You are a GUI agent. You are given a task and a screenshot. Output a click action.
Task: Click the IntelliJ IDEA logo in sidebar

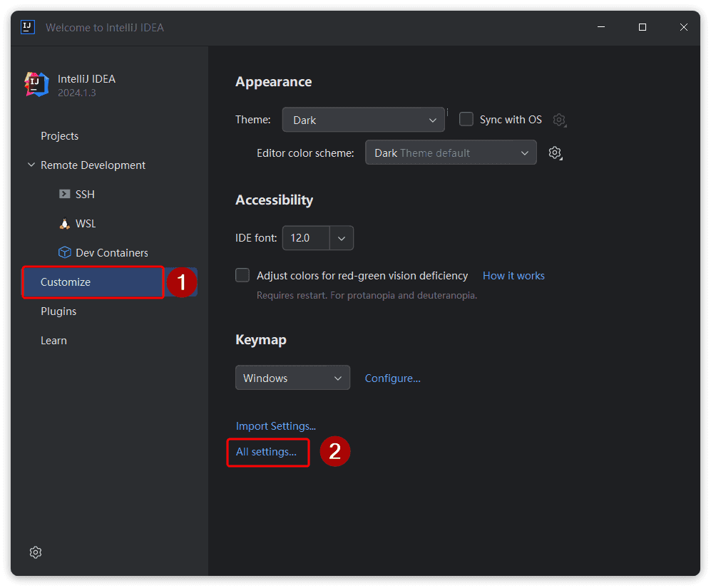[36, 84]
